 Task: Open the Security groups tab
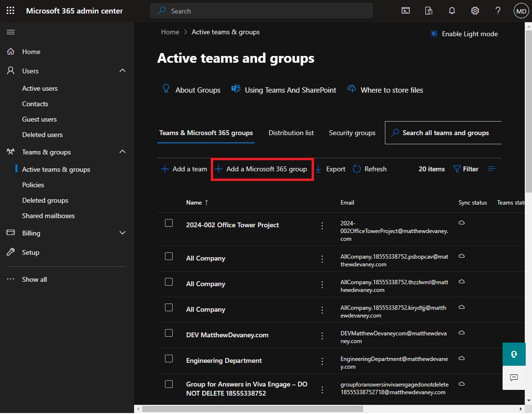point(352,133)
